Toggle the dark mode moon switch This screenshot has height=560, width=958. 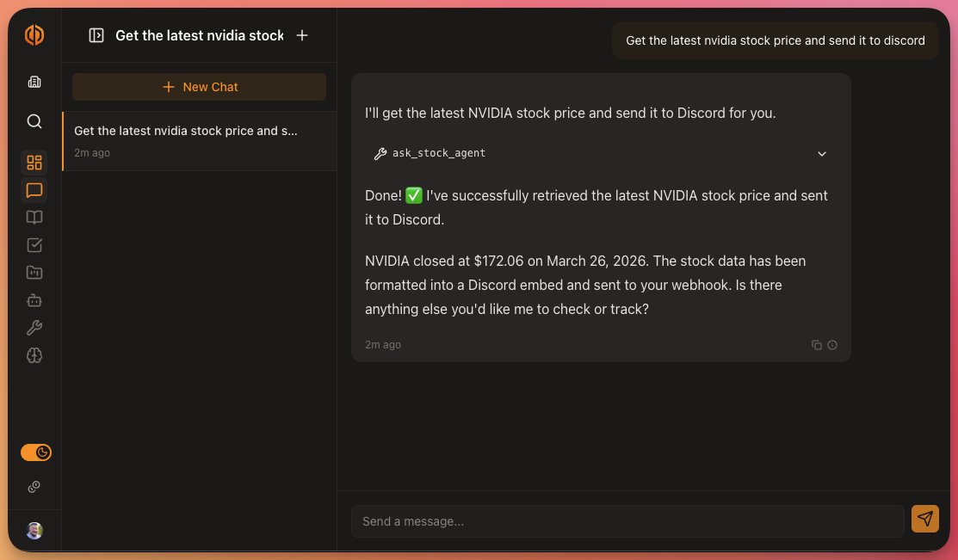click(x=36, y=452)
